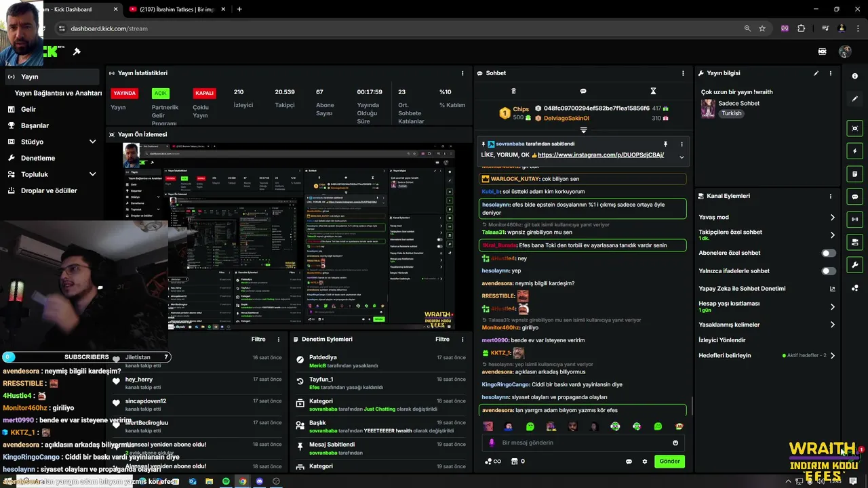This screenshot has height=488, width=868.
Task: Unpin the message pinned by sovranbaba
Action: click(x=665, y=144)
